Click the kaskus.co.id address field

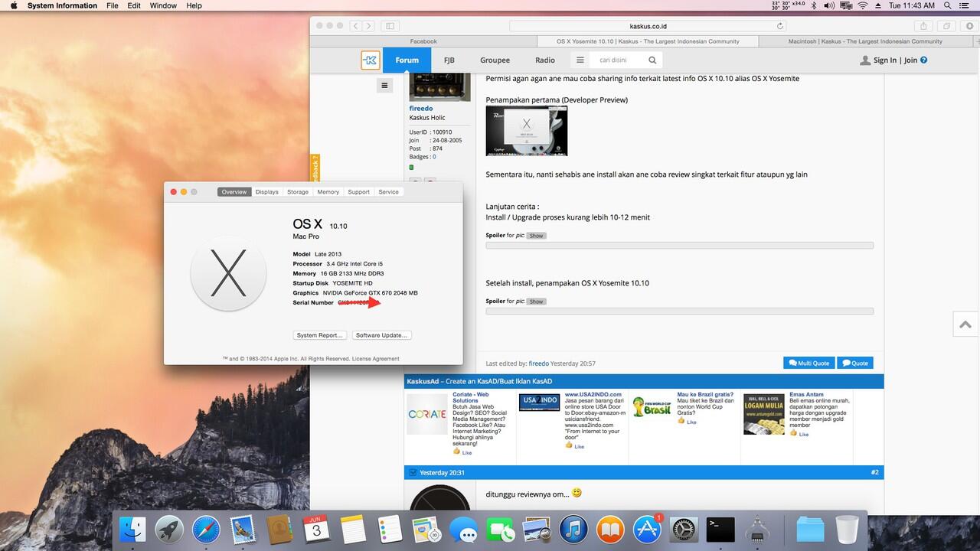(648, 26)
